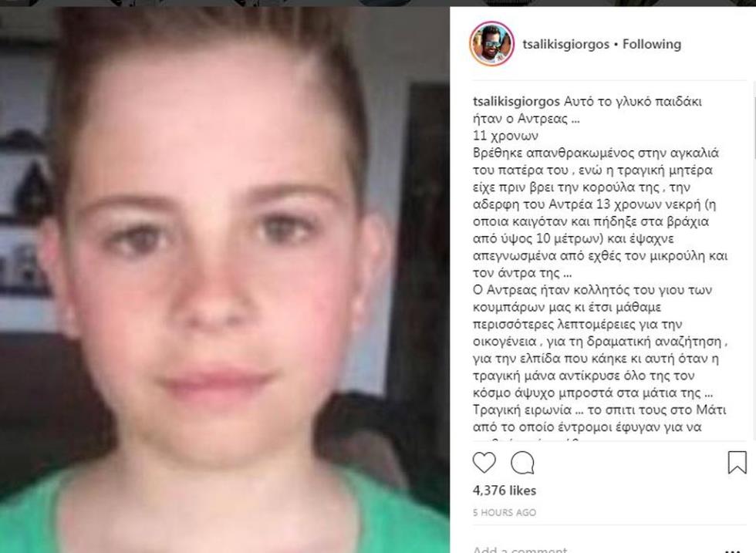Screen dimensions: 756x553
Task: Click the tsalikisgiorgos username in the caption
Action: [x=516, y=102]
